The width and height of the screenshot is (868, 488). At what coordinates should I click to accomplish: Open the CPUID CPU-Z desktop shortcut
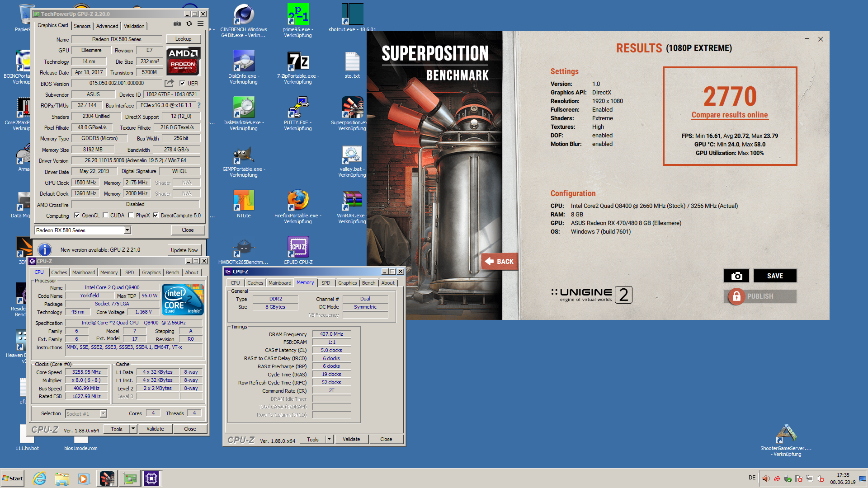click(298, 250)
